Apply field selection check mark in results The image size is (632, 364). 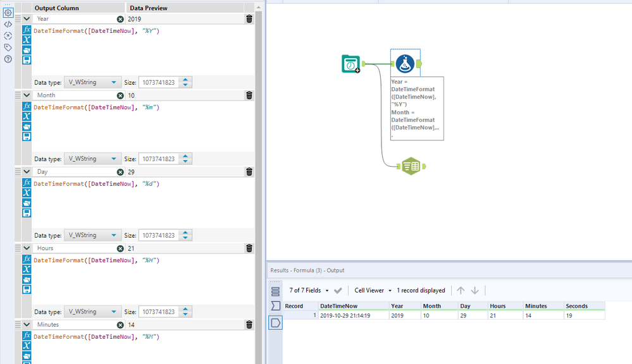point(338,290)
